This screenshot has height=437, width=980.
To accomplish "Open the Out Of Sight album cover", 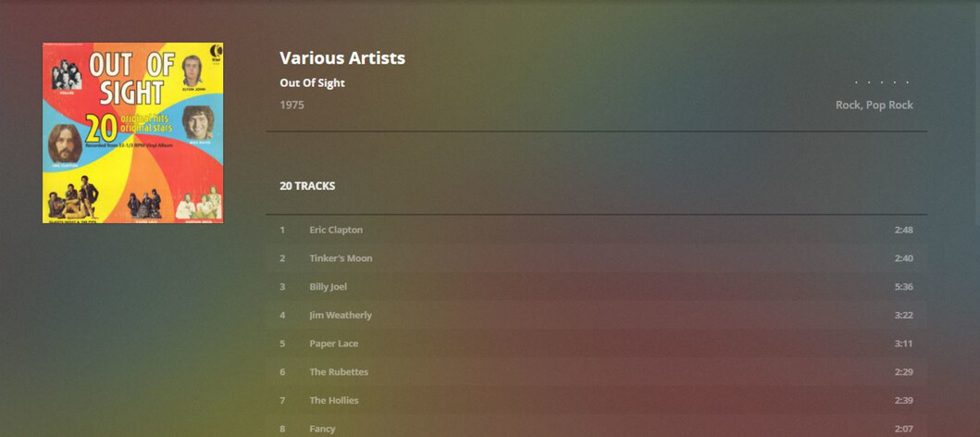I will pos(132,132).
